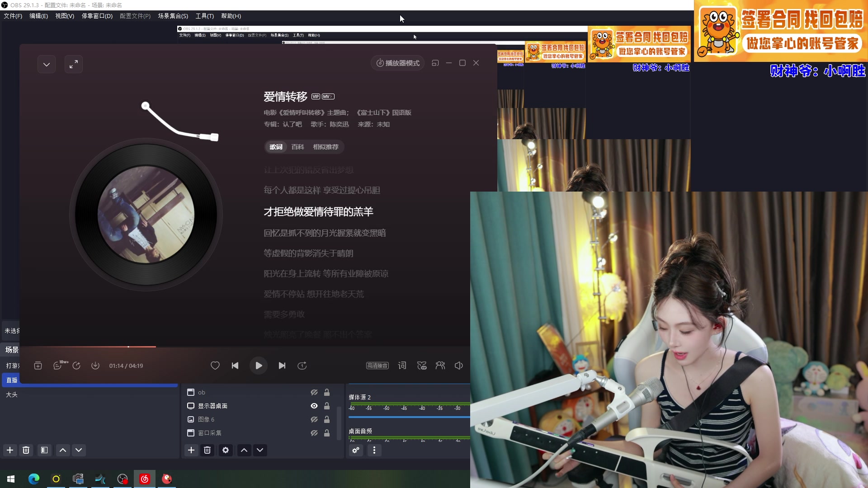Viewport: 868px width, 488px height.
Task: Click the share song icon
Action: 76,366
